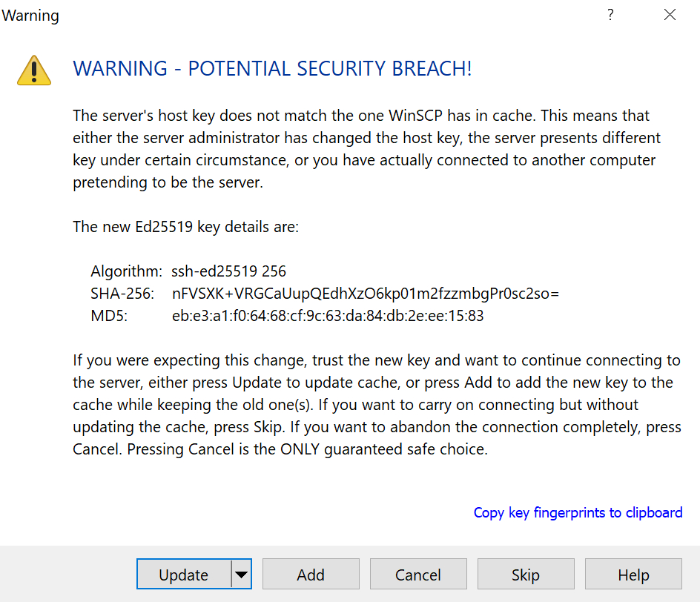
Task: Click the MD5 fingerprint value
Action: [328, 316]
